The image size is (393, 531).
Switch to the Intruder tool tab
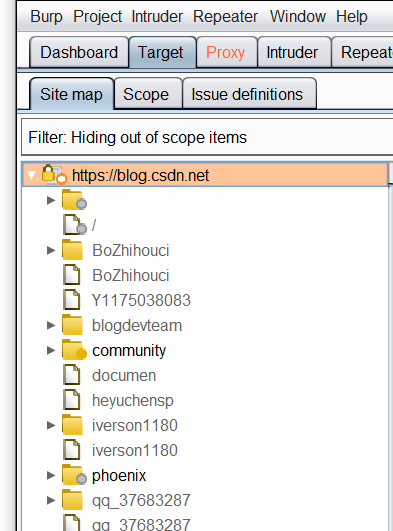[294, 52]
